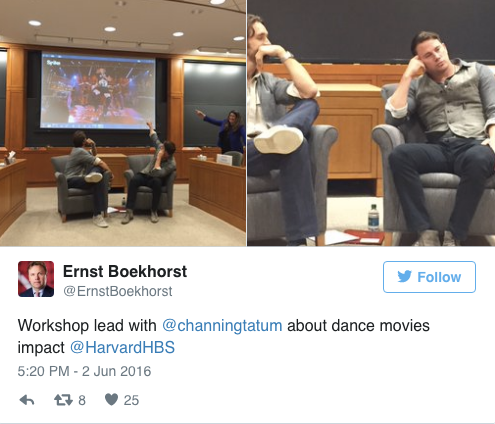The image size is (495, 424).
Task: Click the reply arrow icon
Action: coord(27,400)
